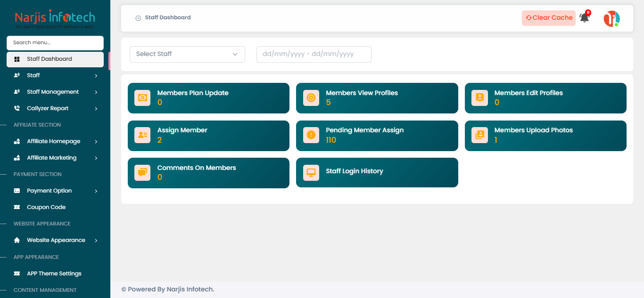Click the date range input field
Viewport: 644px width, 298px height.
point(314,54)
